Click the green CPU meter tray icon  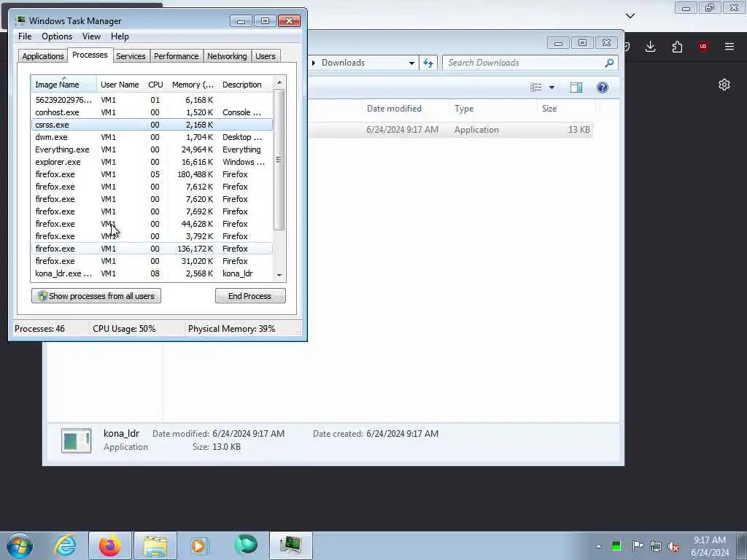[616, 545]
